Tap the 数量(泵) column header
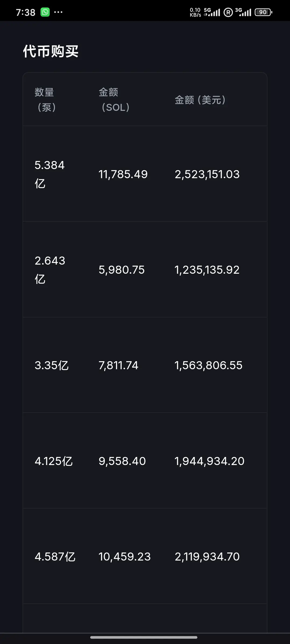The width and height of the screenshot is (290, 644). click(x=45, y=100)
